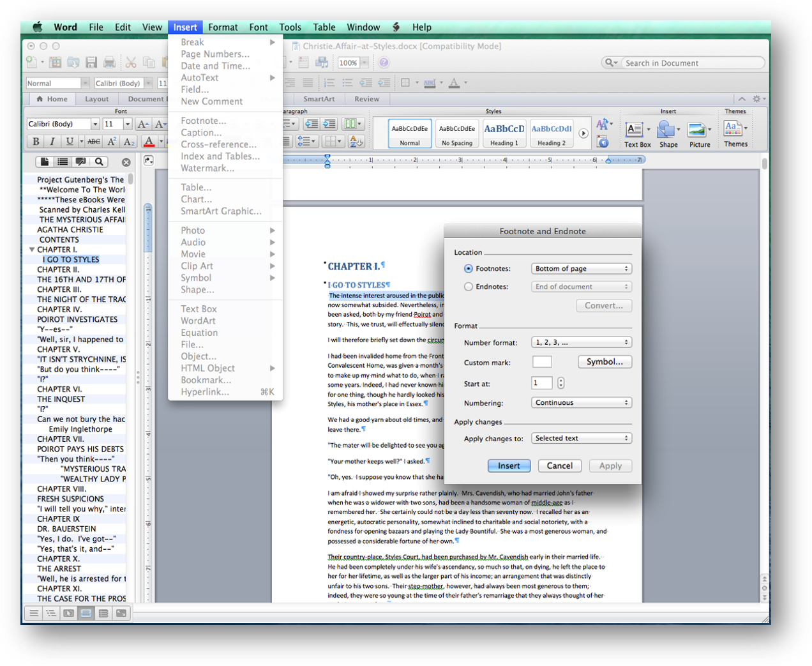Open the Format menu in the menu bar

point(223,27)
